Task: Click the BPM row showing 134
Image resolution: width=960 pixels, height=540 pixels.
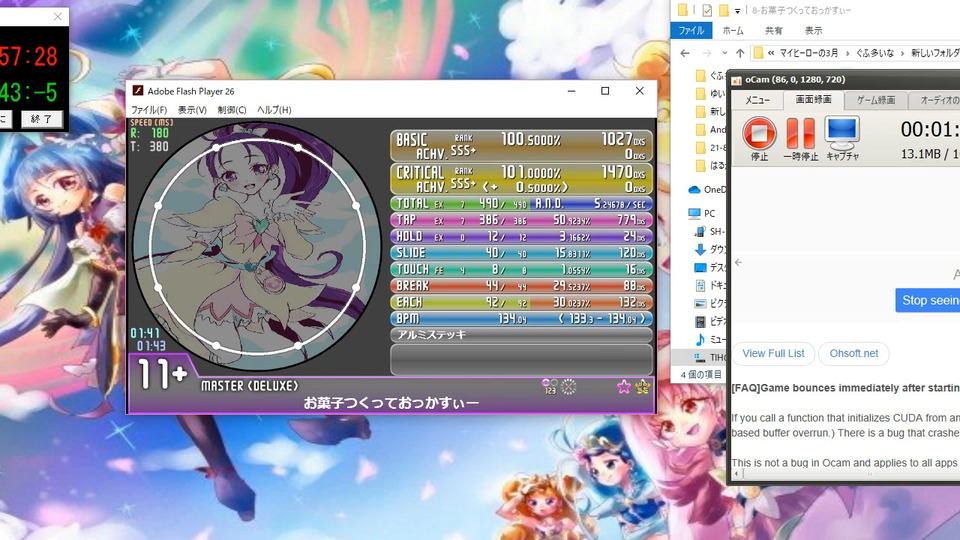Action: pos(522,319)
